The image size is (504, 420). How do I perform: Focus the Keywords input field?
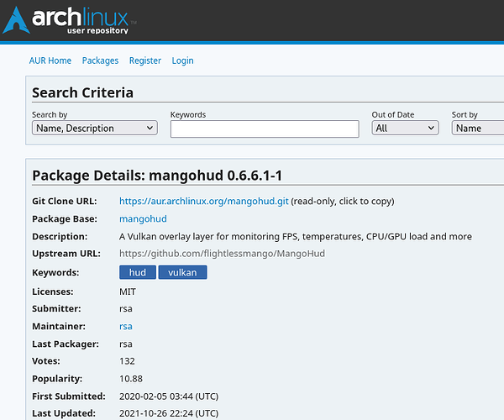265,129
